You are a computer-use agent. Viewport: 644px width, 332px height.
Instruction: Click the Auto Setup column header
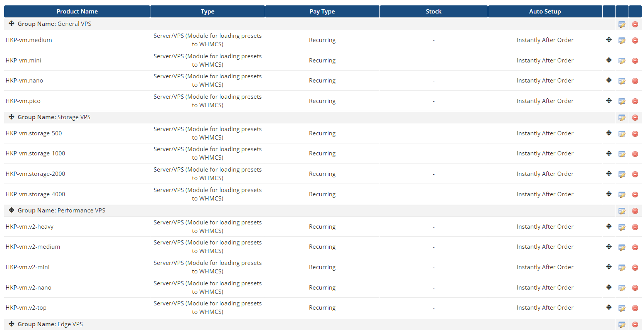click(x=545, y=12)
